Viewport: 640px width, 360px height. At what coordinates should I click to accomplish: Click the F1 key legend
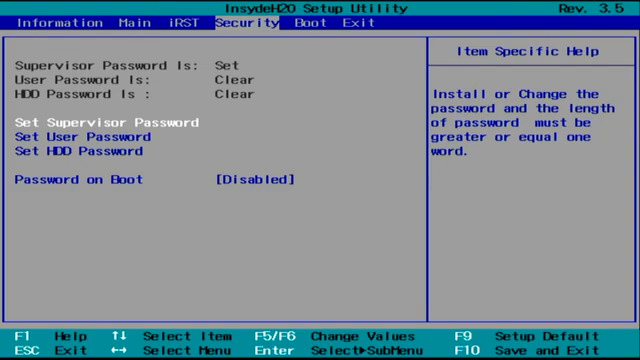coord(22,336)
